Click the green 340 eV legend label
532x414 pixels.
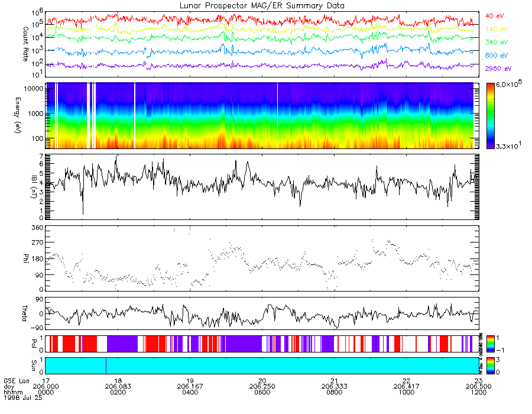click(497, 42)
